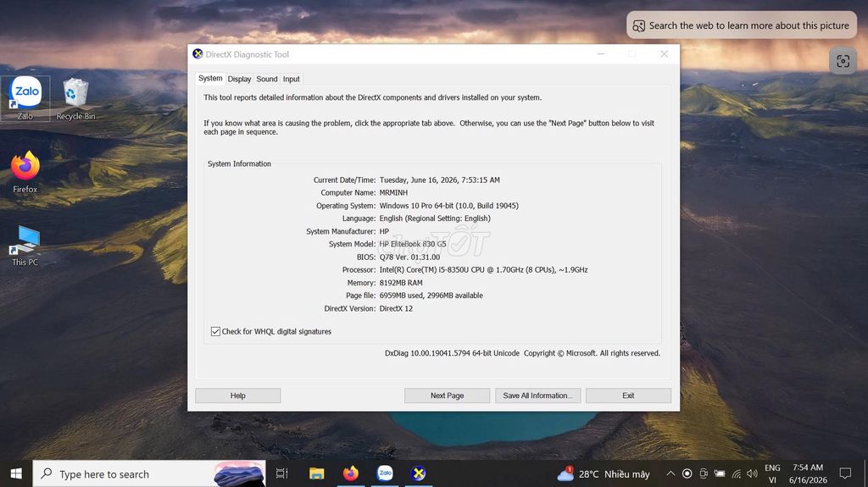Open the clock showing 7:54 AM
This screenshot has height=487, width=868.
pos(808,473)
